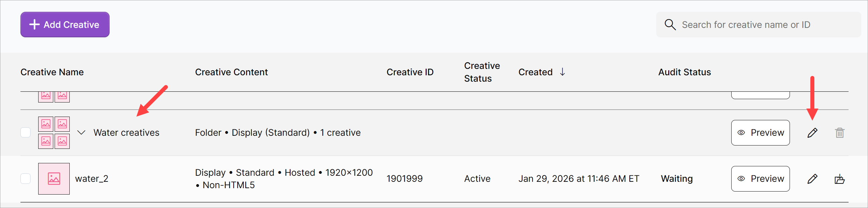The image size is (868, 208).
Task: Click the Creative ID column header
Action: click(x=410, y=72)
